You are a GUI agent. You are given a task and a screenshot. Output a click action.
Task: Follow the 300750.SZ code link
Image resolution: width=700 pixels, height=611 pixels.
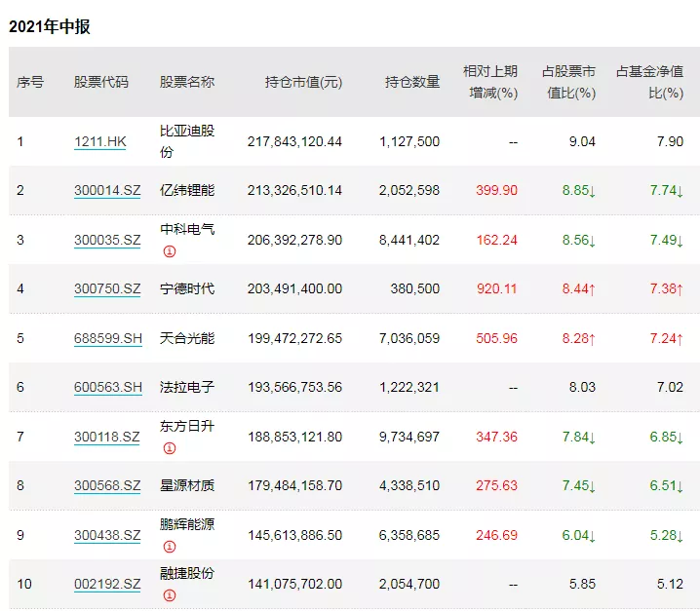(107, 289)
